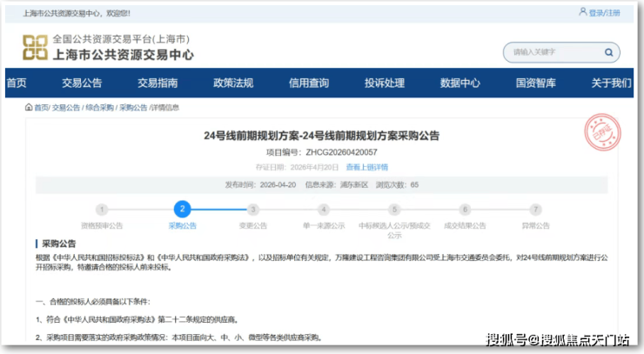Go to 首页 in the breadcrumb
Viewport: 644px width, 354px height.
point(41,108)
